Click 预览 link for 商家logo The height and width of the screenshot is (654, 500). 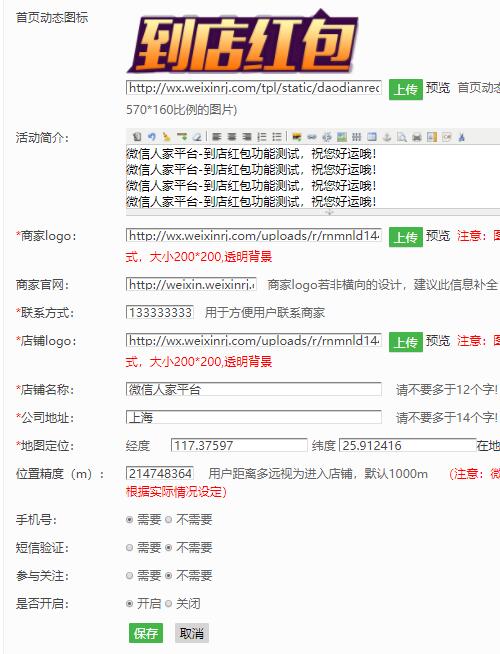[438, 236]
